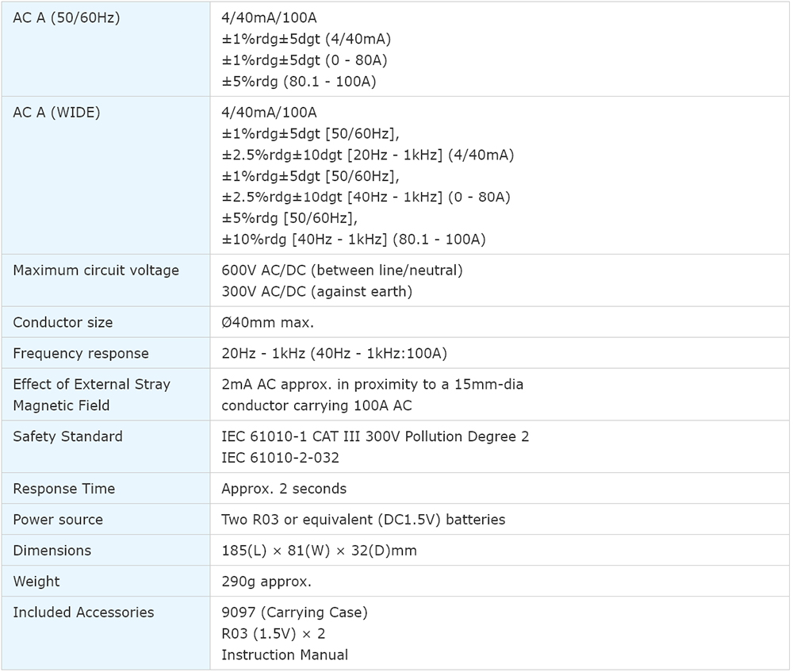Screen dimensions: 793x672
Task: Click the Conductor size label
Action: pyautogui.click(x=63, y=323)
